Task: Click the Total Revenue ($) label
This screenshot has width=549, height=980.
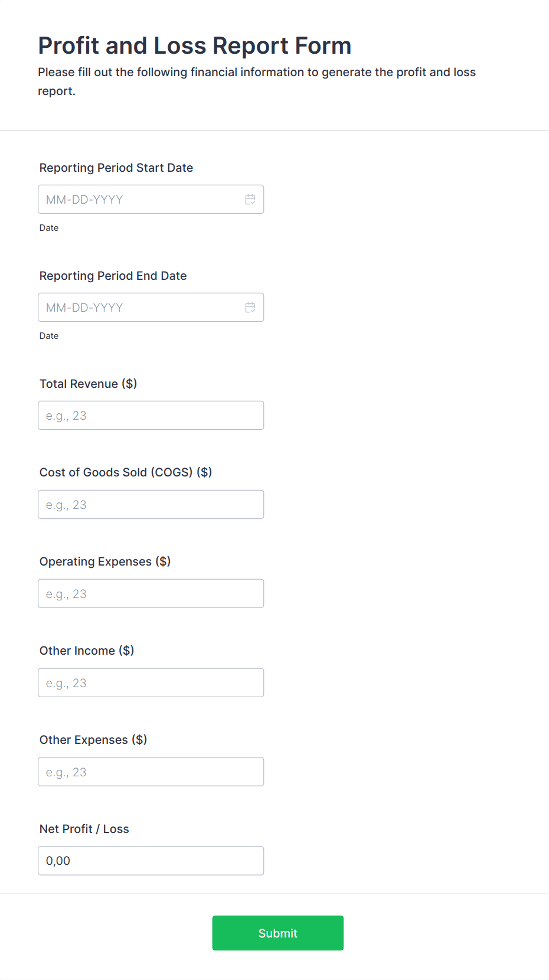Action: click(88, 383)
